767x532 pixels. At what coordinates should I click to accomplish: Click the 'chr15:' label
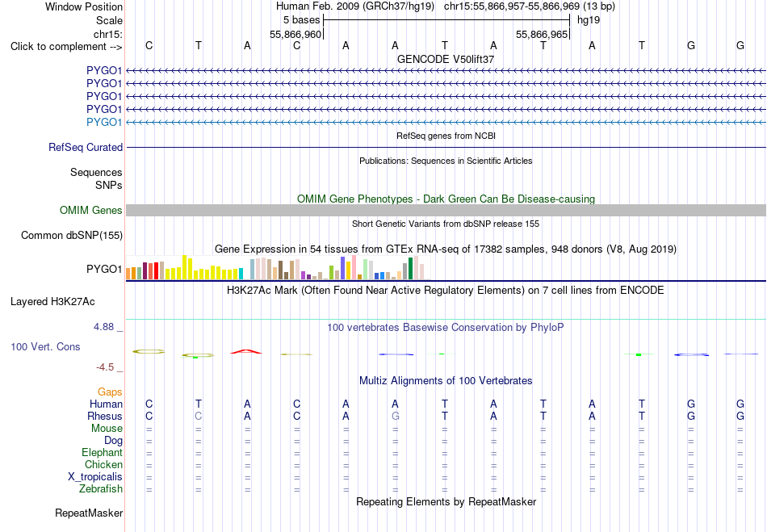[108, 34]
